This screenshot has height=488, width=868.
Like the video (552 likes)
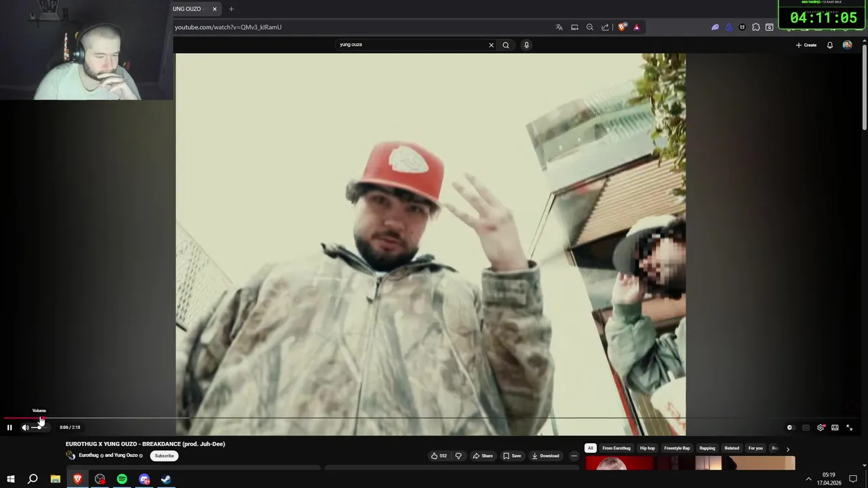coord(439,455)
